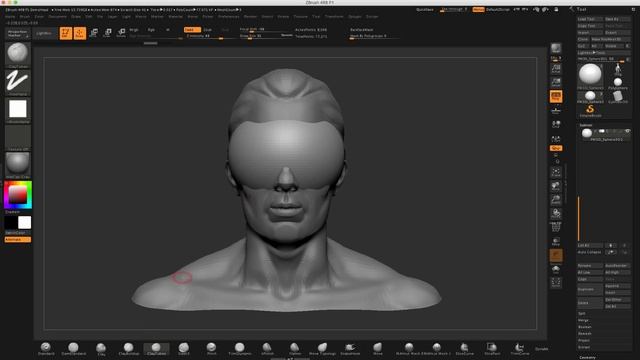The image size is (640, 360).
Task: Select the Cylinder3D tool thumbnail
Action: [x=618, y=97]
